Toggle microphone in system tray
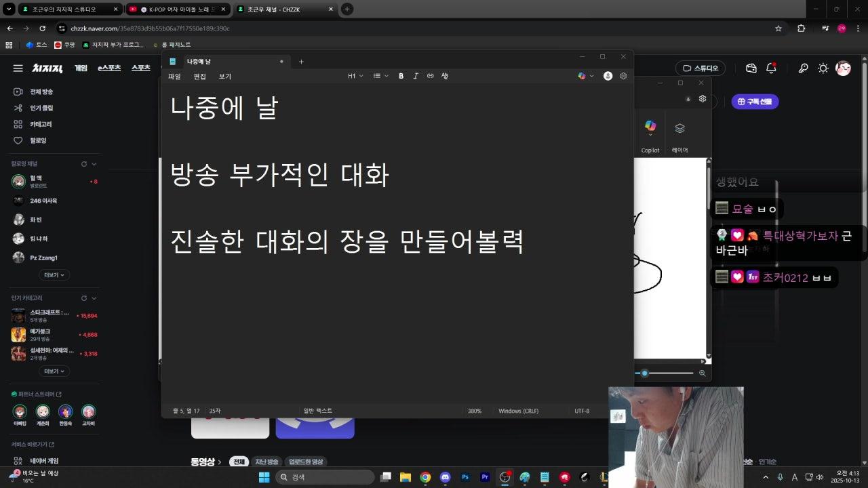The height and width of the screenshot is (488, 868). pos(781,477)
